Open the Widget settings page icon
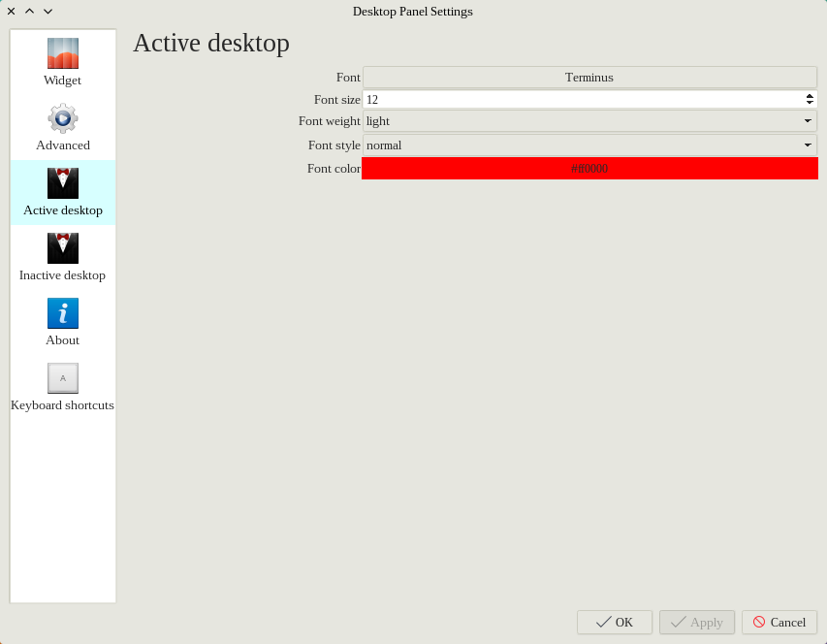This screenshot has width=827, height=644. (63, 53)
